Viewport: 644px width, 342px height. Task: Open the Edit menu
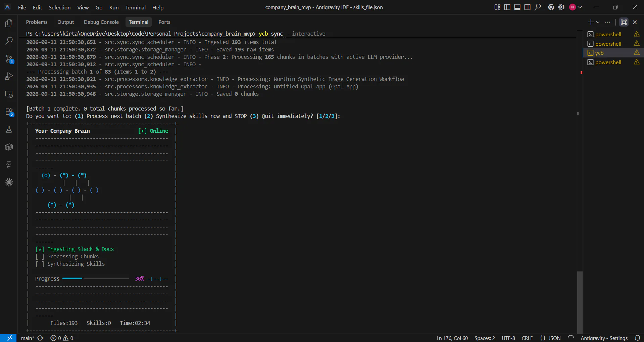[x=37, y=7]
